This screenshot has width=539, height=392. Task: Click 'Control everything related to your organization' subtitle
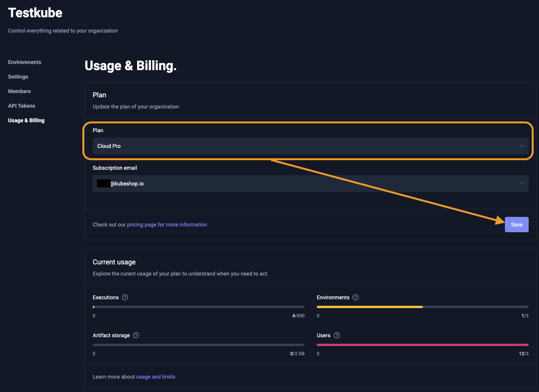click(x=63, y=31)
